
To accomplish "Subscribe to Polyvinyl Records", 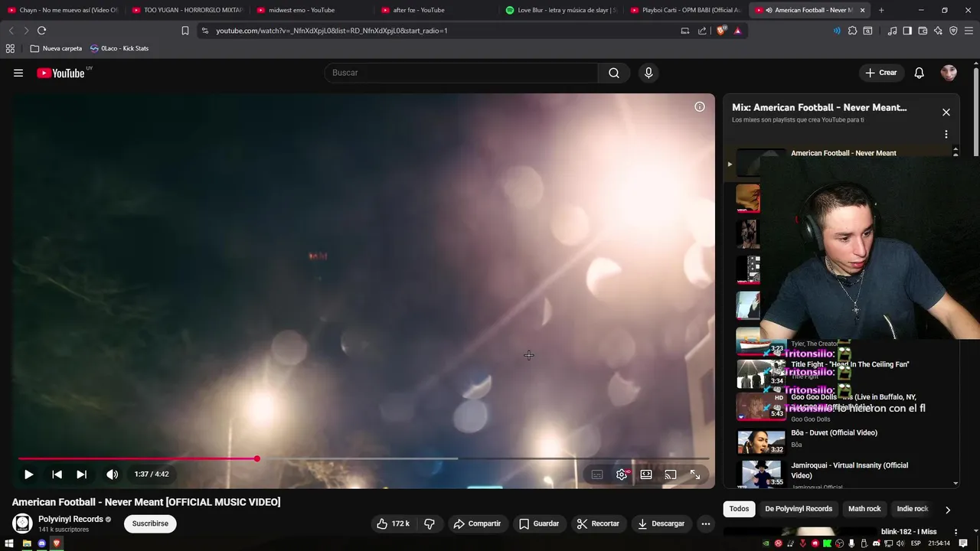I will tap(150, 523).
